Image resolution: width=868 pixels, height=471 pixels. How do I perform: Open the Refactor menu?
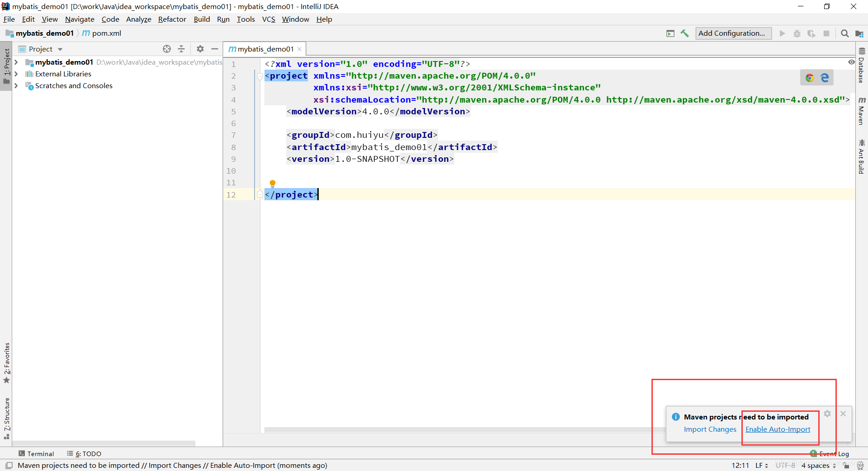[172, 19]
